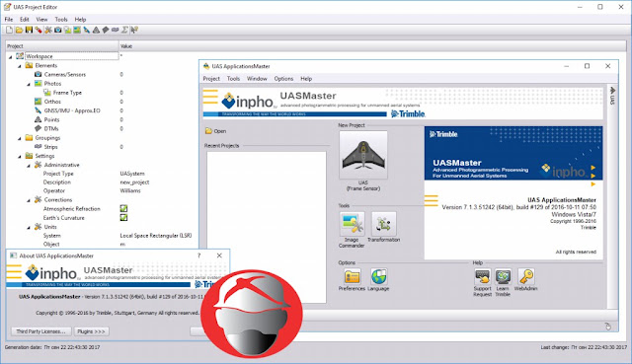Click the Open folder toolbar icon
The height and width of the screenshot is (364, 632).
click(19, 30)
